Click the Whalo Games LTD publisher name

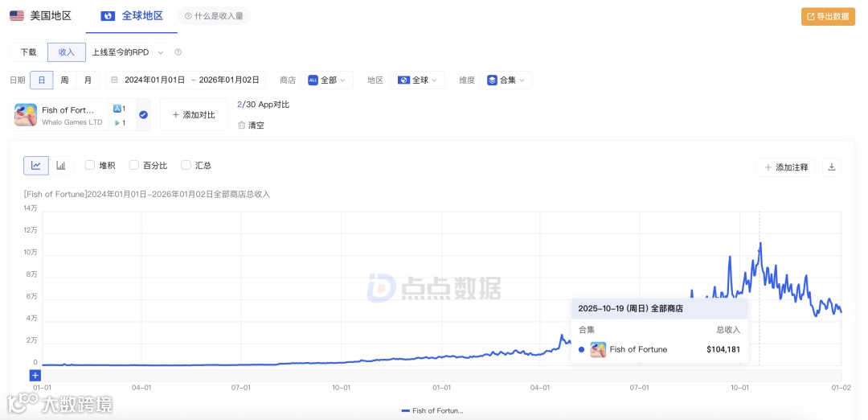tap(72, 122)
